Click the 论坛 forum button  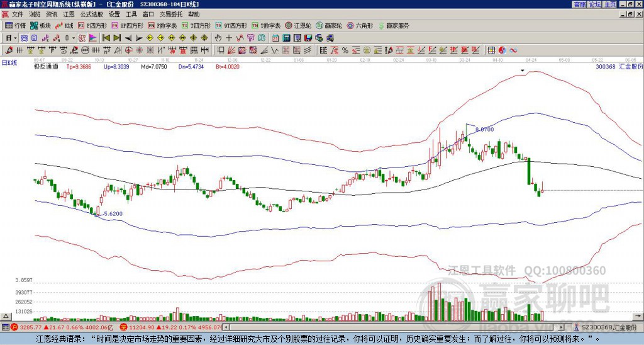[x=595, y=4]
